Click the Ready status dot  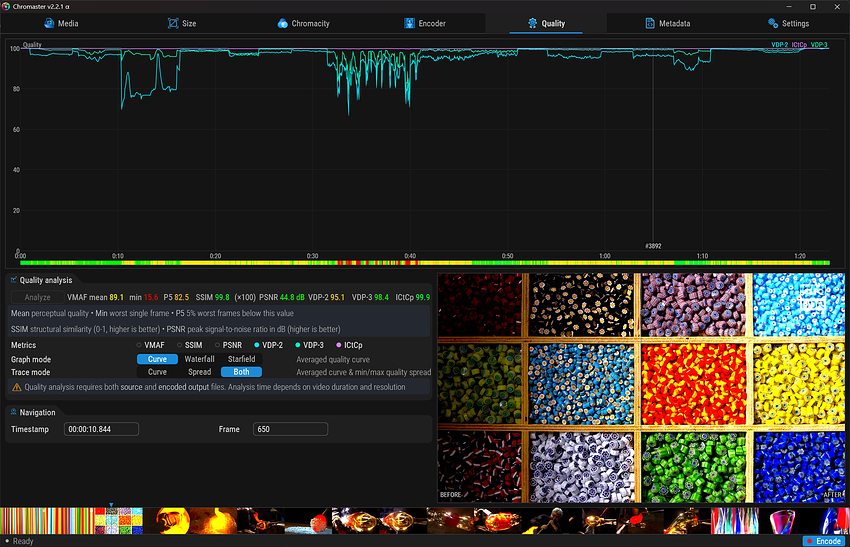coord(7,541)
